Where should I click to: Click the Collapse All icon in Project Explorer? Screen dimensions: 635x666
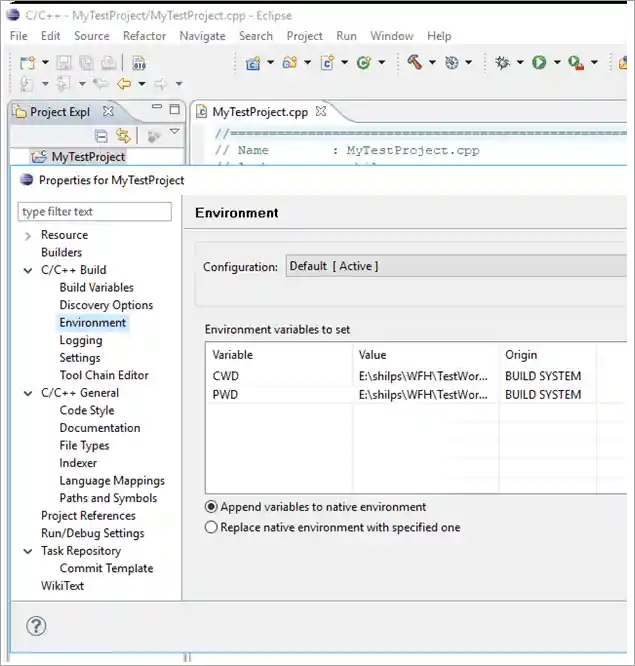pos(101,136)
